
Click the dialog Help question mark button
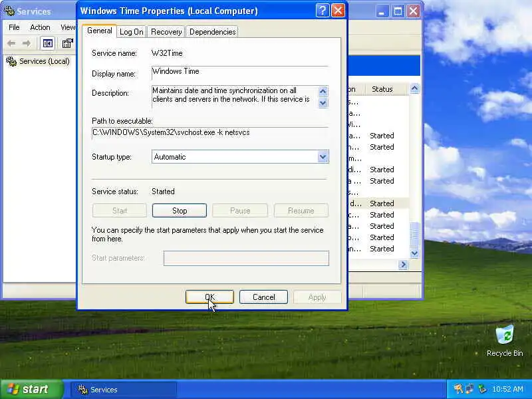[x=323, y=11]
